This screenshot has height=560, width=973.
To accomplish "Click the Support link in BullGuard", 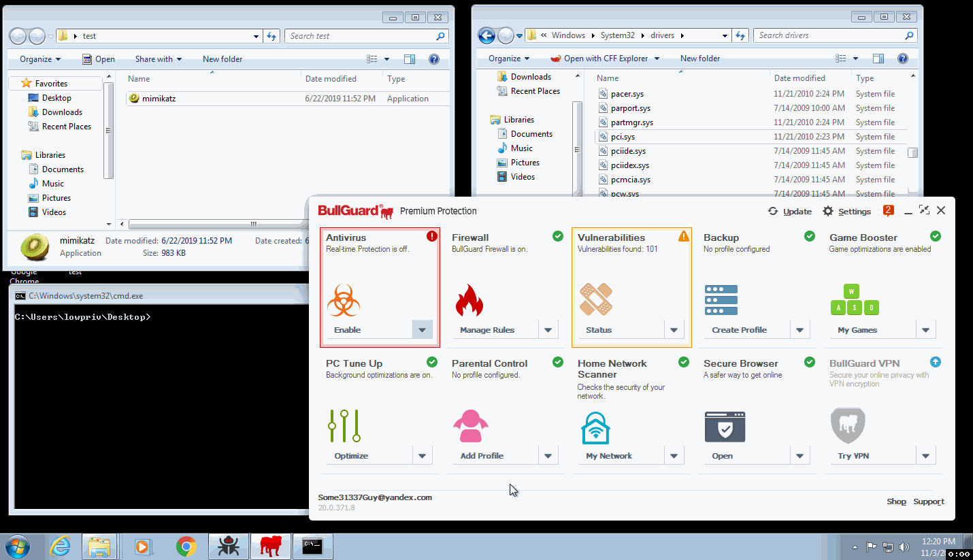I will [x=929, y=501].
